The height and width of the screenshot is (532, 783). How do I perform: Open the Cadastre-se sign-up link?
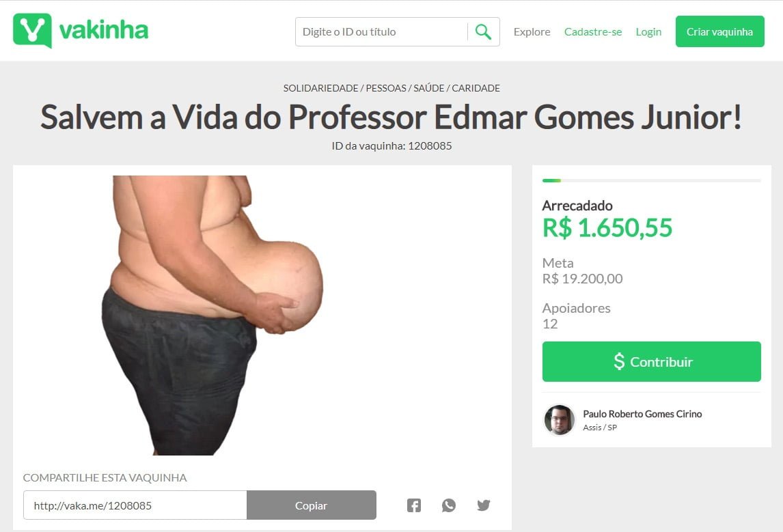pos(593,32)
